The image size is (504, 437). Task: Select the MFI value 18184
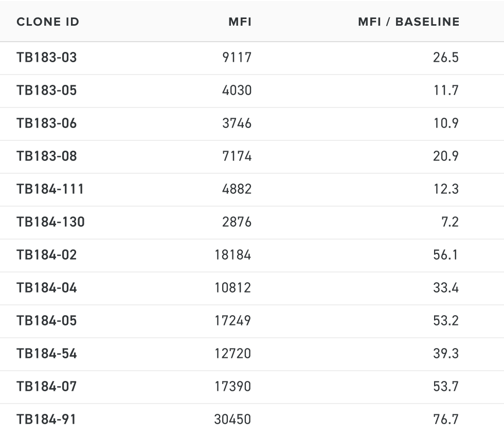point(232,254)
